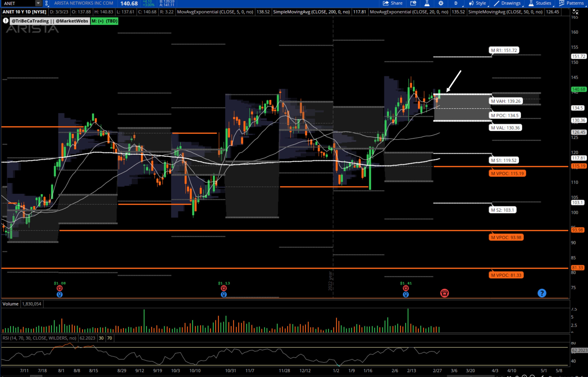Click the 151.72 price axis tag
This screenshot has height=377, width=588.
[x=579, y=56]
